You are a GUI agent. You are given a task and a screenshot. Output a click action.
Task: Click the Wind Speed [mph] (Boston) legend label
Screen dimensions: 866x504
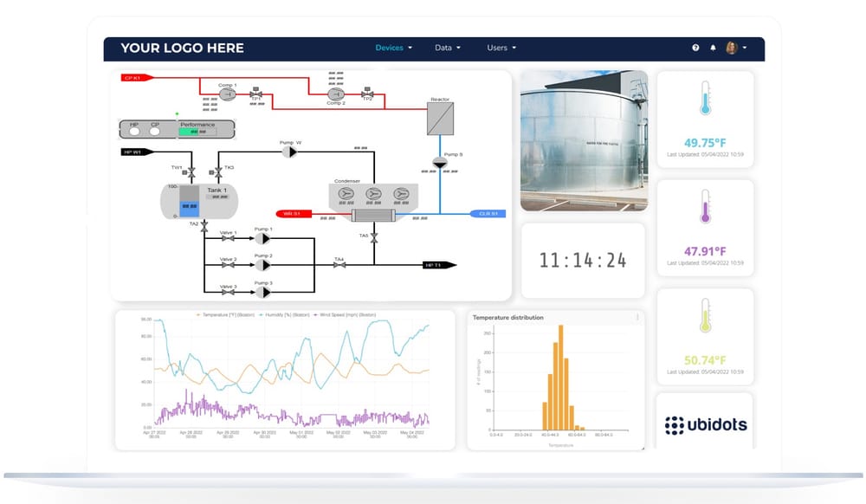tap(346, 313)
